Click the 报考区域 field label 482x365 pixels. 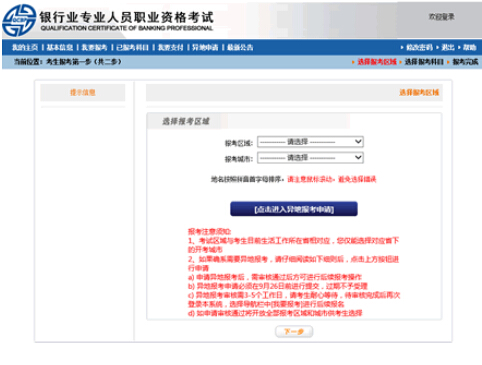[239, 143]
